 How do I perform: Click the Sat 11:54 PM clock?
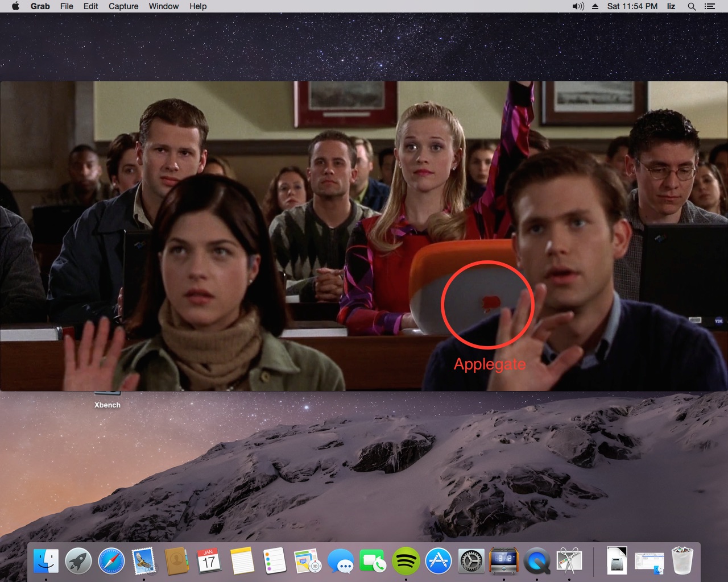coord(632,6)
